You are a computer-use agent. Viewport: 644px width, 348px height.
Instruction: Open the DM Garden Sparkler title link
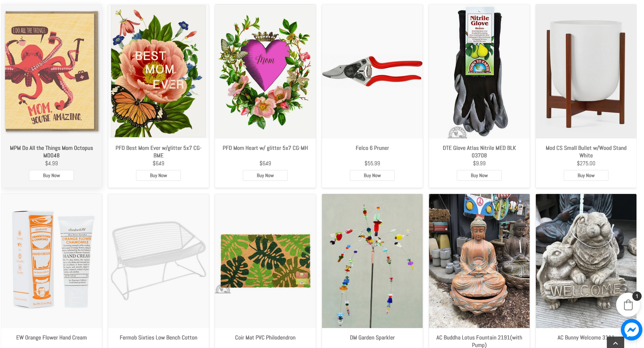click(x=372, y=338)
